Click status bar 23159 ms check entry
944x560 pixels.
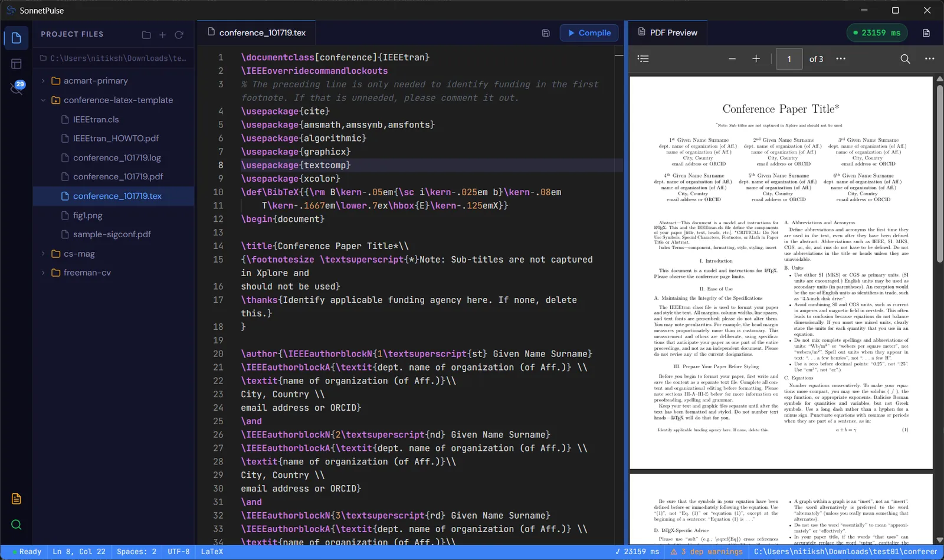click(x=637, y=552)
